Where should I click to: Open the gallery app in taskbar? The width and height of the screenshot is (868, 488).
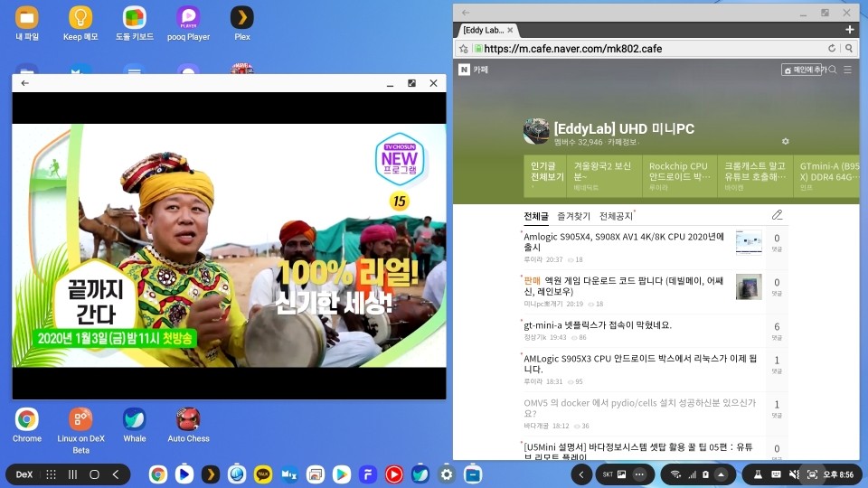pos(316,474)
